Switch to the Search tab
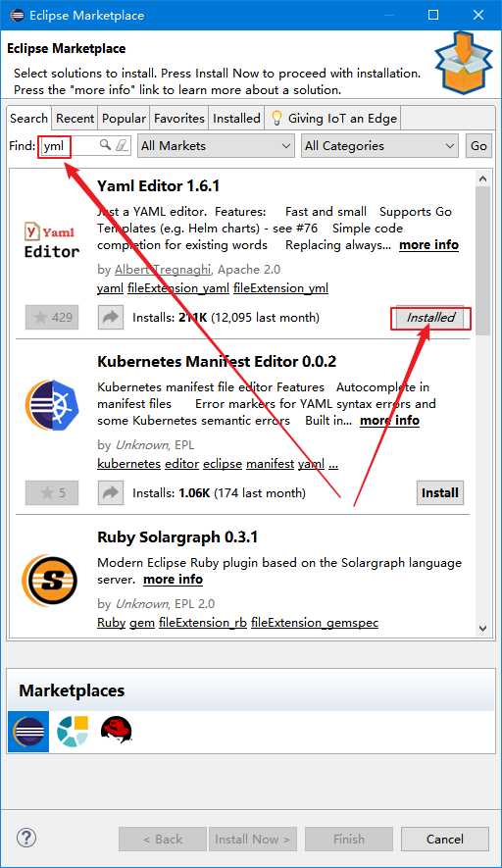The height and width of the screenshot is (868, 502). [x=28, y=118]
